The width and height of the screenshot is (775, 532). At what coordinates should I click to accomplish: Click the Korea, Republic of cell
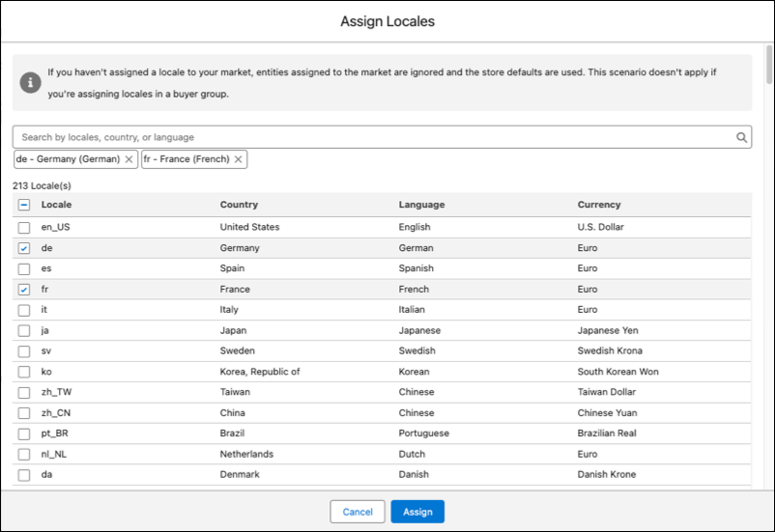260,372
